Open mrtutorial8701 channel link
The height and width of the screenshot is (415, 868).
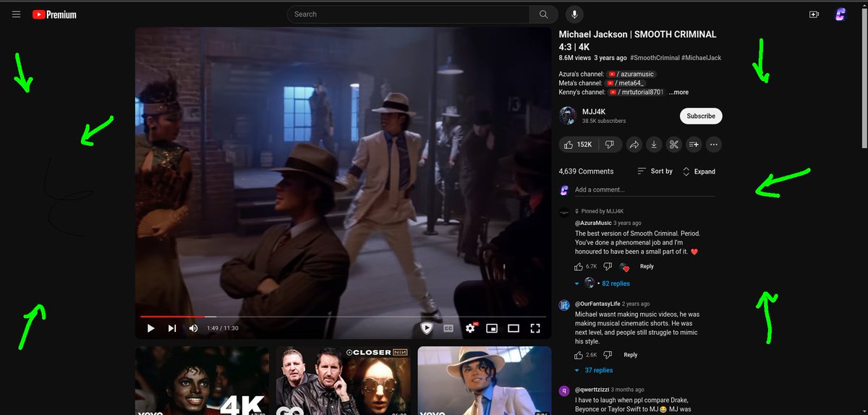pos(636,93)
